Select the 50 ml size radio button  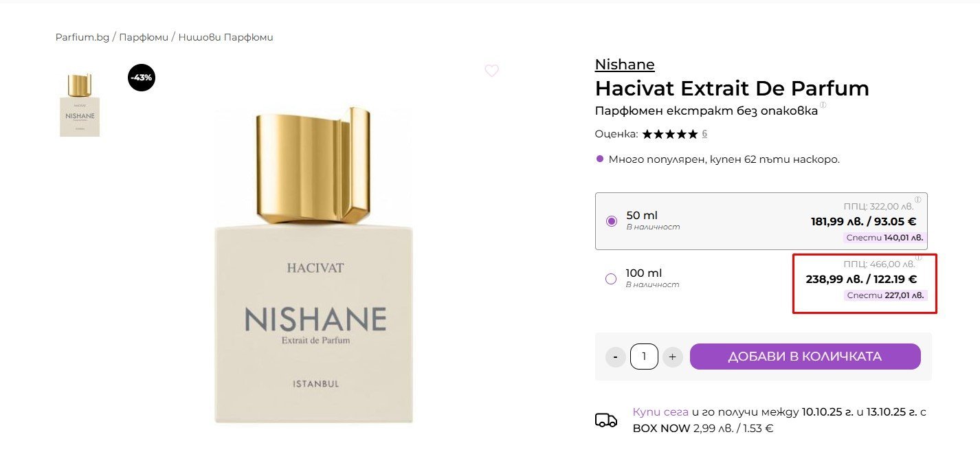tap(612, 221)
